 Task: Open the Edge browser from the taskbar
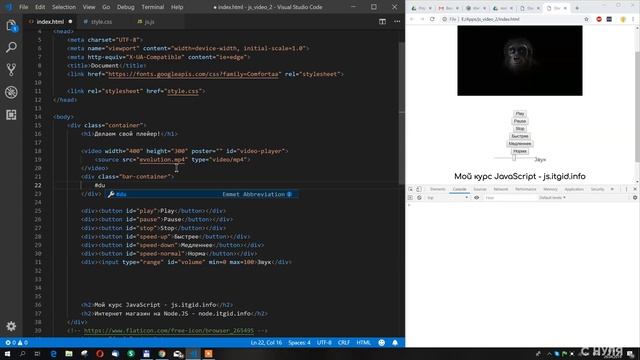pyautogui.click(x=53, y=354)
